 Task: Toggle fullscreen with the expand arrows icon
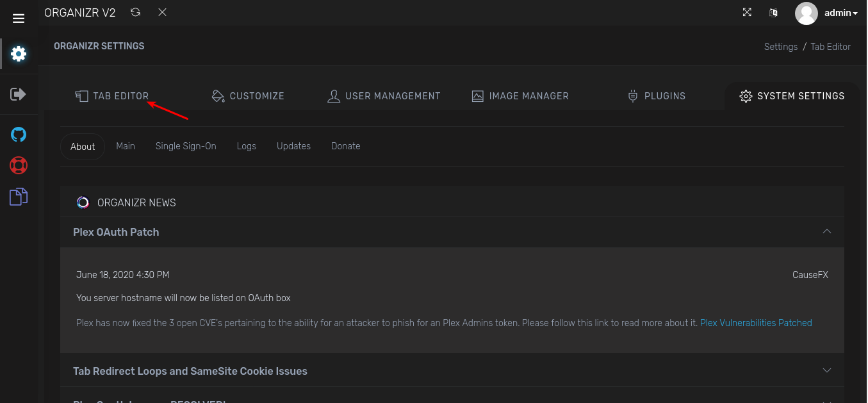(x=747, y=12)
